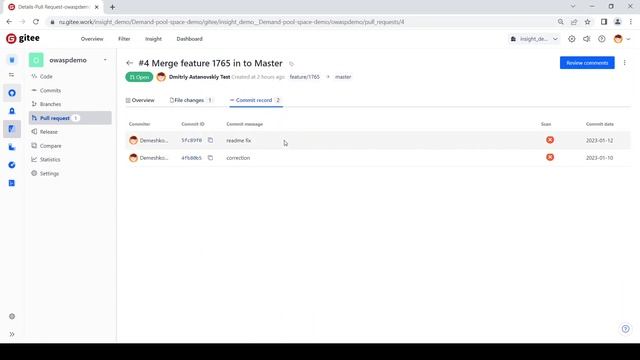Open Insight in top navigation
The height and width of the screenshot is (360, 640).
[153, 39]
